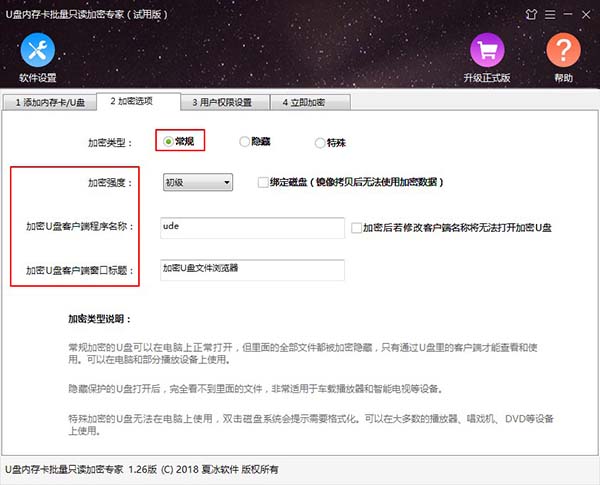Pick 特殊 encryption type
Image resolution: width=600 pixels, height=485 pixels.
pos(330,143)
